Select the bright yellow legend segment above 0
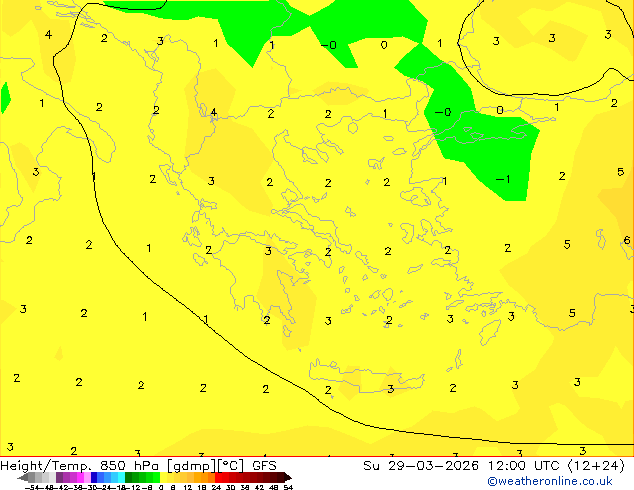Viewport: 634px width, 490px height. (163, 477)
